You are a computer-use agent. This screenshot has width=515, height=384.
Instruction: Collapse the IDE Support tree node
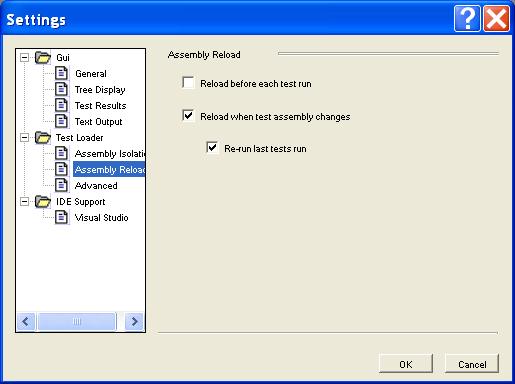click(x=24, y=202)
